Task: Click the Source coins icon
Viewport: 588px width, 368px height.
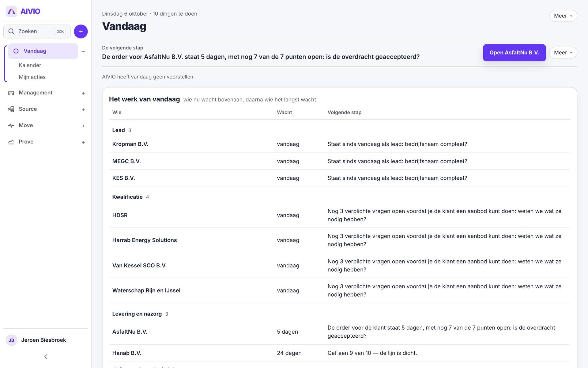Action: 11,109
